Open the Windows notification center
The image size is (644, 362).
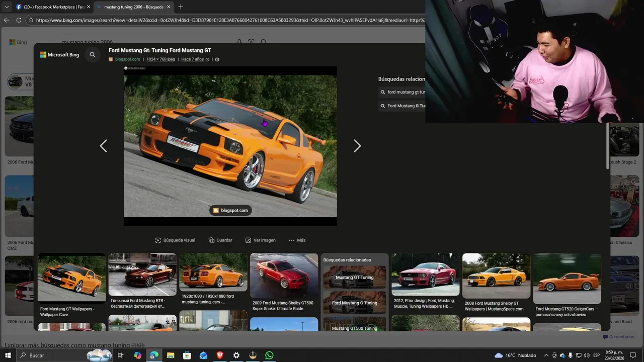point(633,355)
